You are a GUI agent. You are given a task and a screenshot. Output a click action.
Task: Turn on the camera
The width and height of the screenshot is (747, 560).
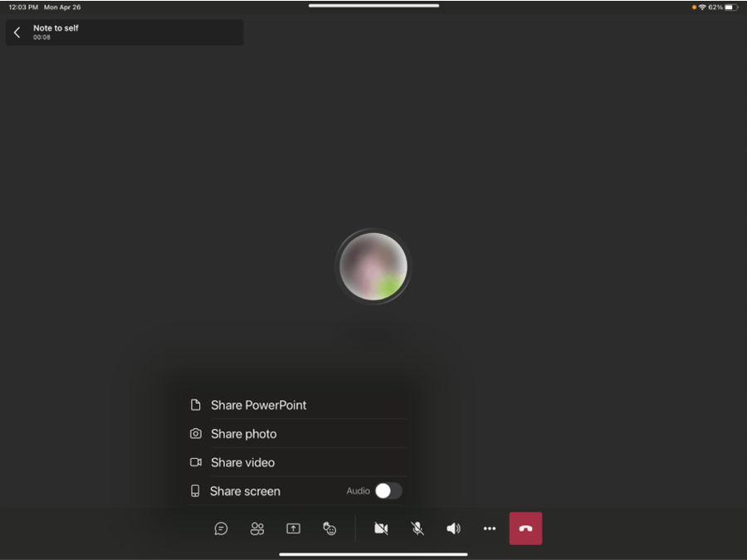[381, 528]
